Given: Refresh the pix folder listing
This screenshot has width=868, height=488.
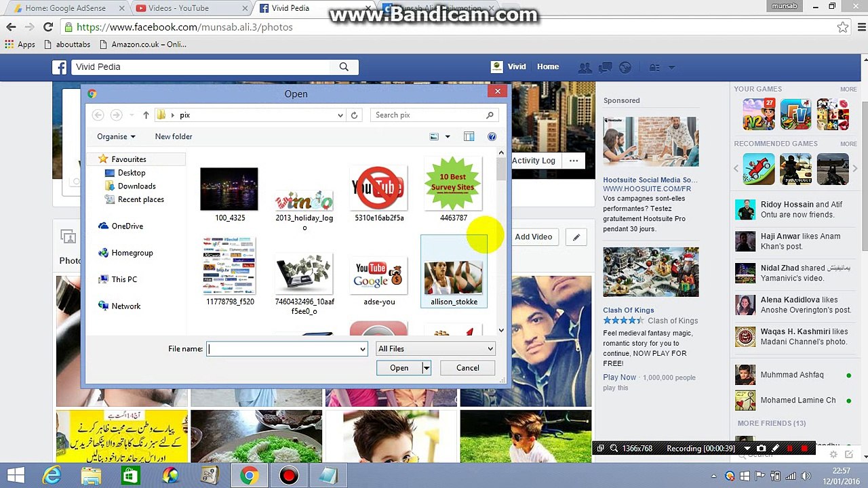Looking at the screenshot, I should (354, 115).
